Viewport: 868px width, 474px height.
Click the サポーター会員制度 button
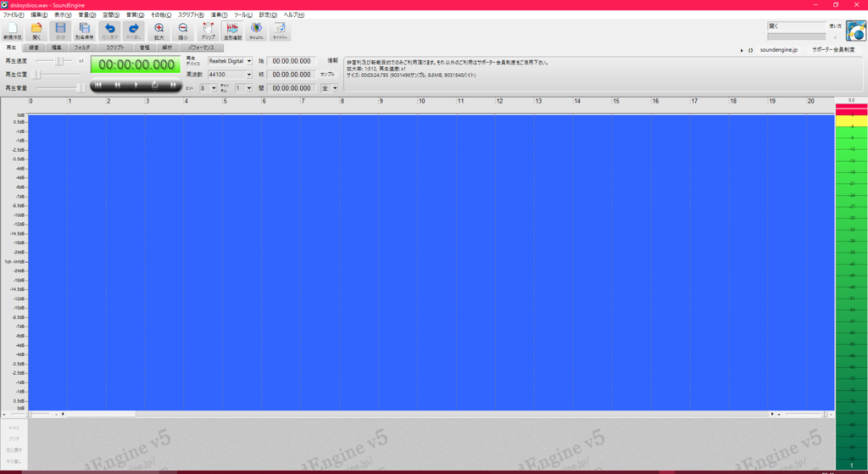(833, 50)
